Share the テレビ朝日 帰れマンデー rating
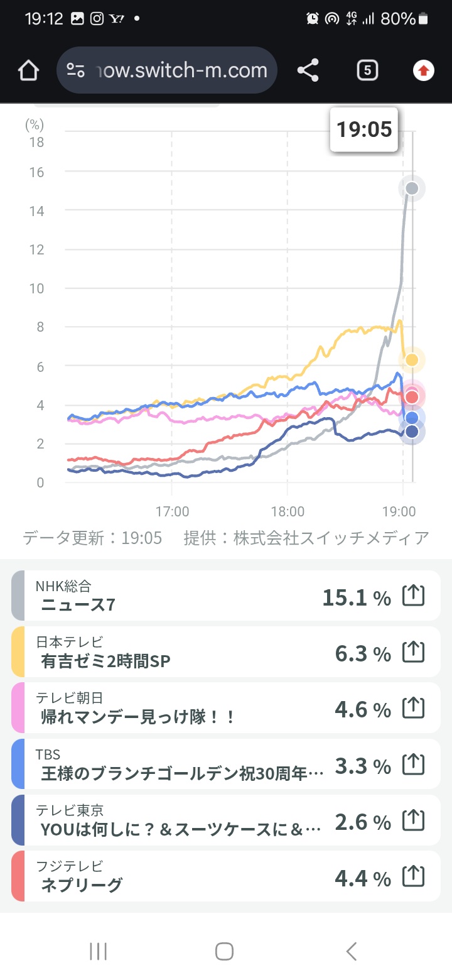This screenshot has height=980, width=452. [x=413, y=708]
